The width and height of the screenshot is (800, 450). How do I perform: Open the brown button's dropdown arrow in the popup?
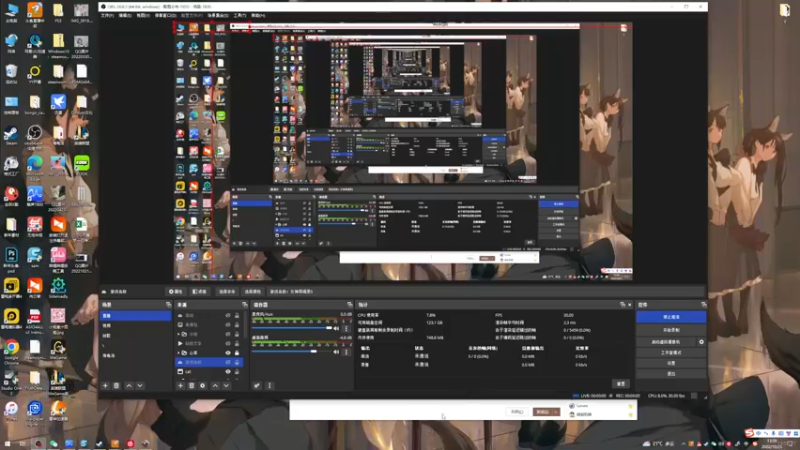pyautogui.click(x=556, y=412)
